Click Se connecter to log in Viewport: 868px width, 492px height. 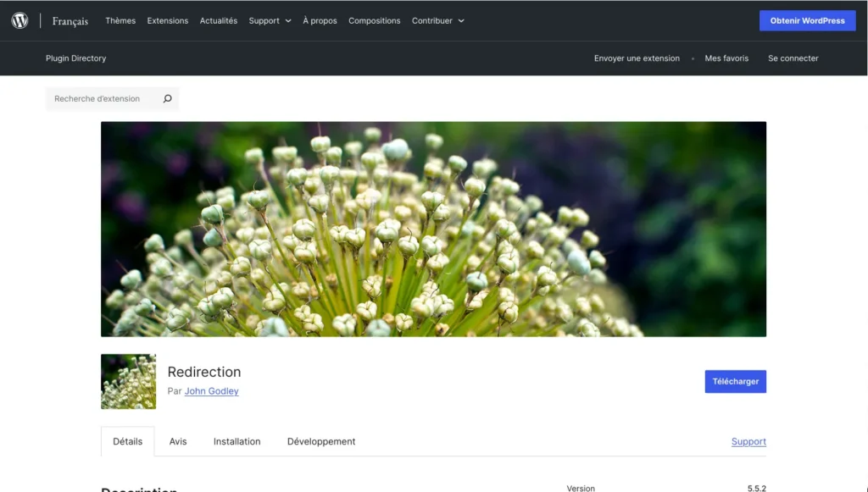pyautogui.click(x=793, y=58)
